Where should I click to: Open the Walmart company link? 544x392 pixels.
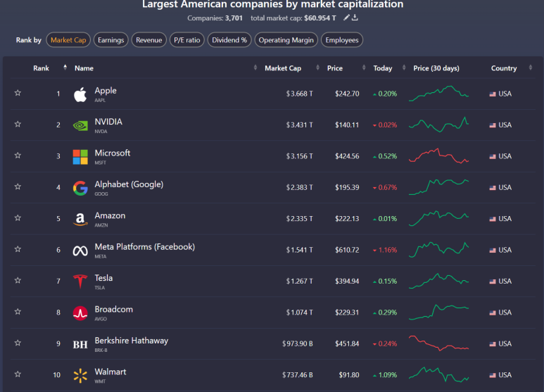[110, 372]
